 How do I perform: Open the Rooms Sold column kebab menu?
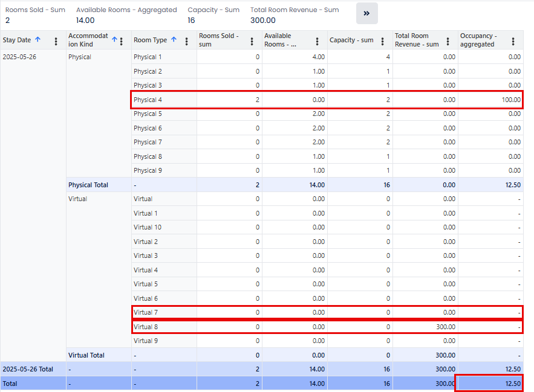pos(252,41)
